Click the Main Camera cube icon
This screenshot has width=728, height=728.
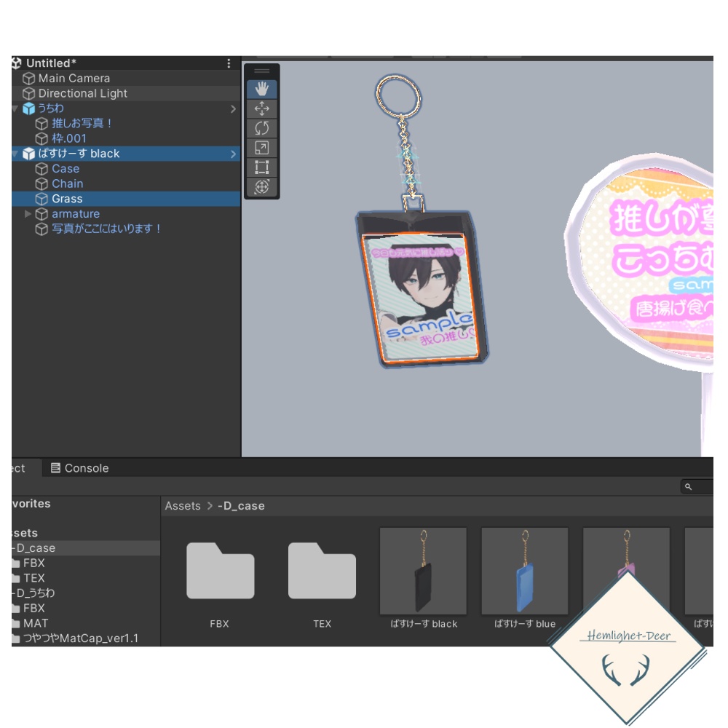point(29,79)
